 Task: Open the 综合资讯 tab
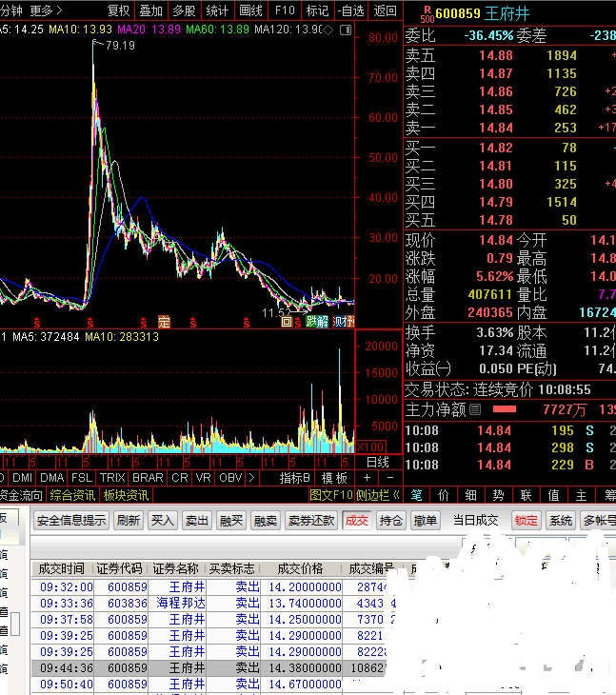tap(72, 495)
